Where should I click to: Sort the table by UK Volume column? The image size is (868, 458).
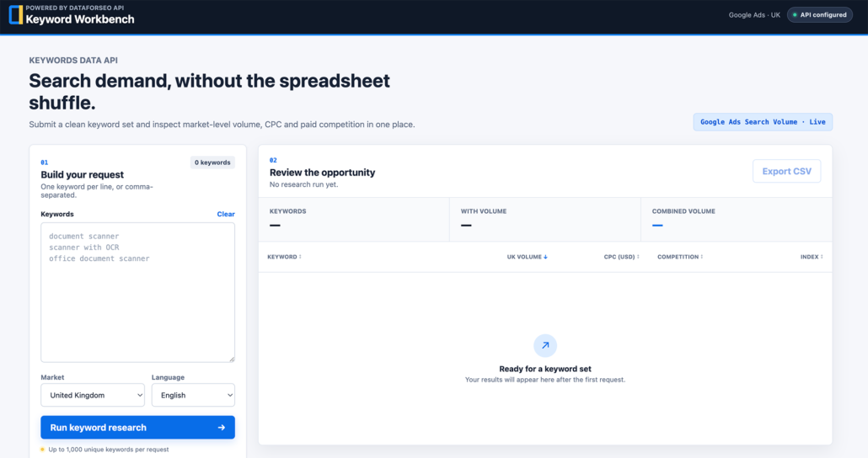click(527, 257)
